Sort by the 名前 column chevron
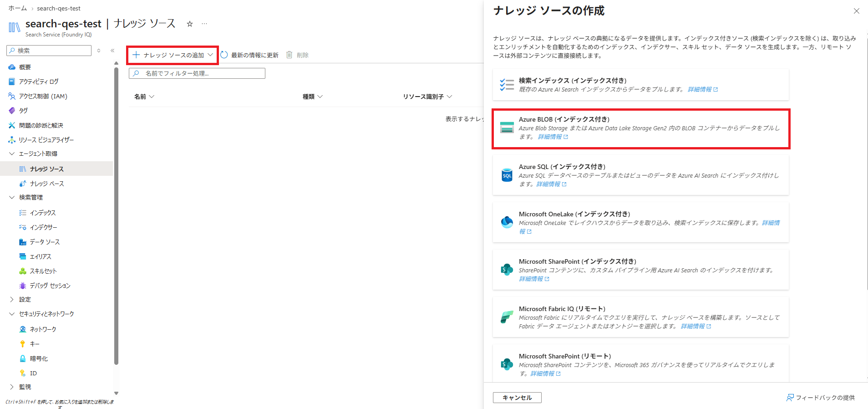Viewport: 868px width, 409px height. [x=152, y=97]
